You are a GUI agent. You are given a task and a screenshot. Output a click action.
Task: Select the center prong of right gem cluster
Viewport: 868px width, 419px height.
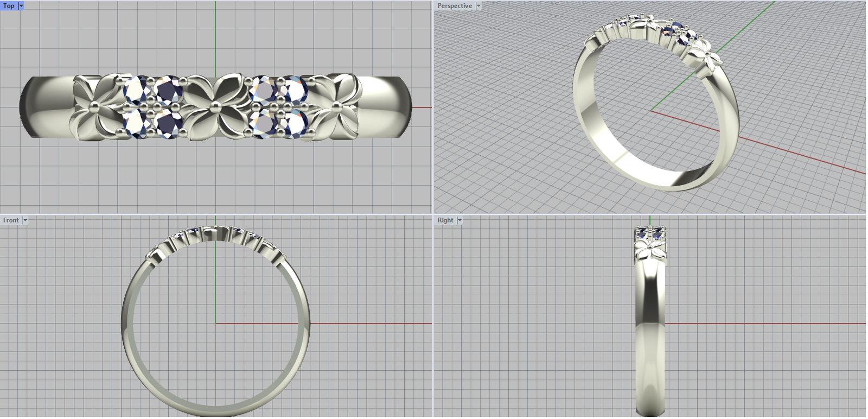coord(279,106)
